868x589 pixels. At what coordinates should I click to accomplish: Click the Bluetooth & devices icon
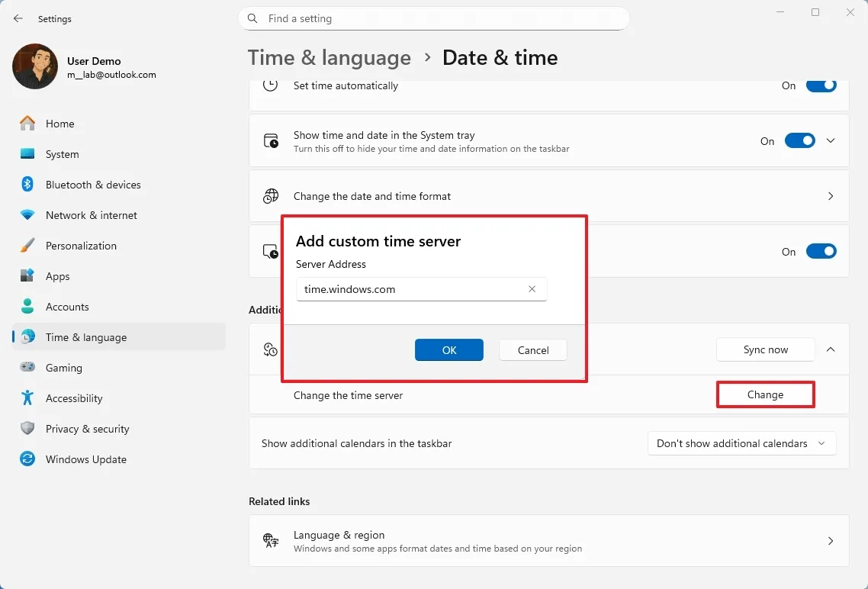27,185
